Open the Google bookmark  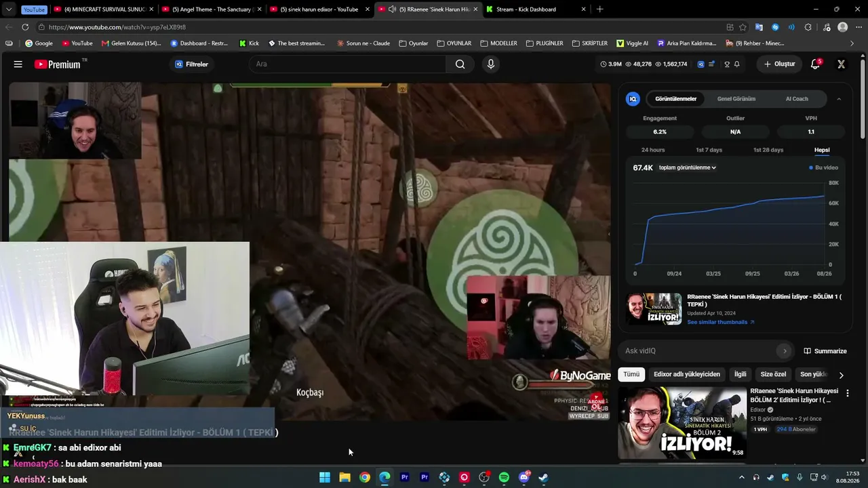39,43
